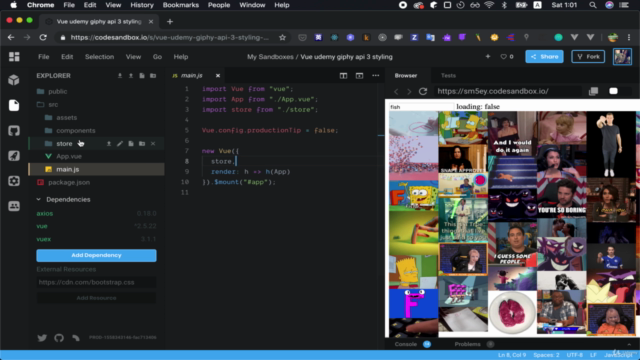
Task: Expand the Console panel
Action: click(406, 344)
